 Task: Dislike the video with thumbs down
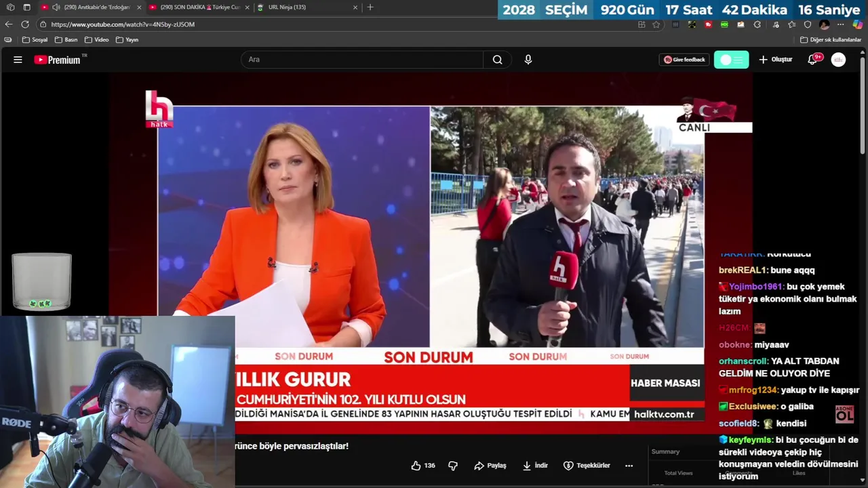(453, 466)
